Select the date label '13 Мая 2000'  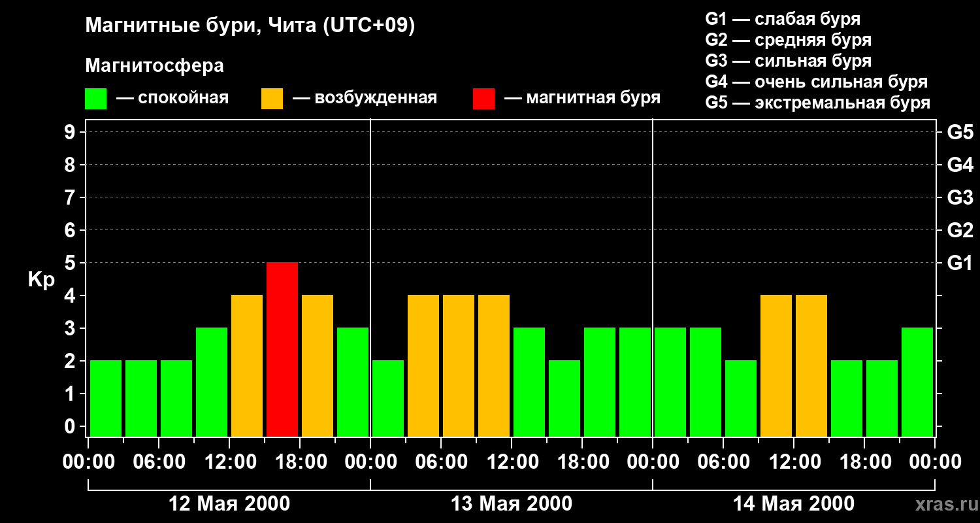tap(512, 504)
